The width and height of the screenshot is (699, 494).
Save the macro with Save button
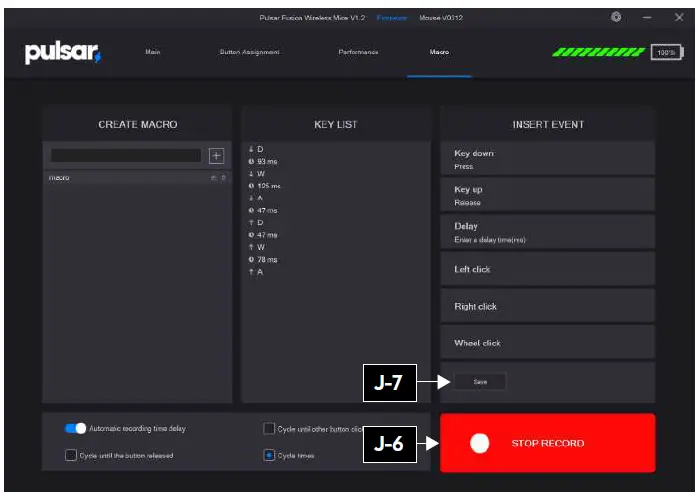tap(480, 382)
